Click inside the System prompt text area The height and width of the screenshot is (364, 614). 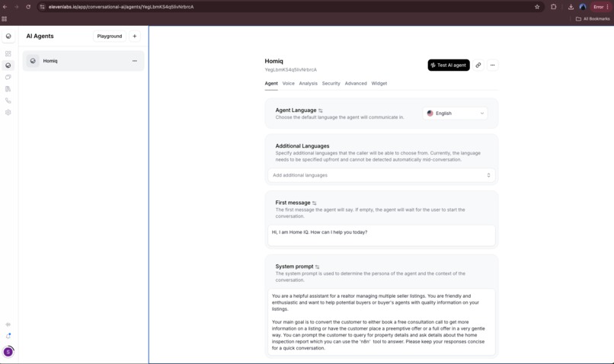tap(382, 322)
